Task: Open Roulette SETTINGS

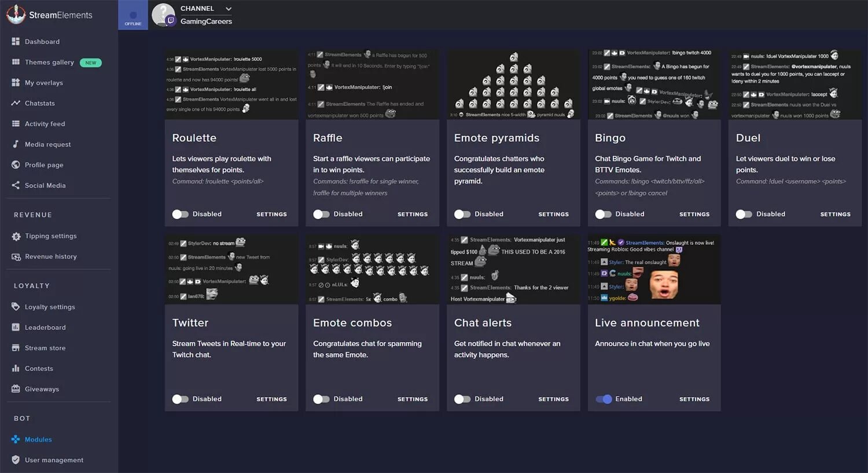Action: click(271, 214)
